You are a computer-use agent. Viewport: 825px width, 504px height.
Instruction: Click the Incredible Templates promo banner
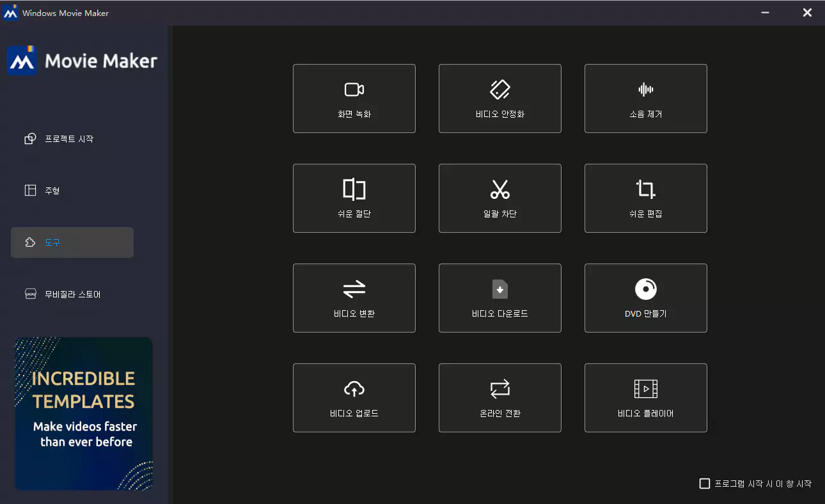pyautogui.click(x=84, y=414)
